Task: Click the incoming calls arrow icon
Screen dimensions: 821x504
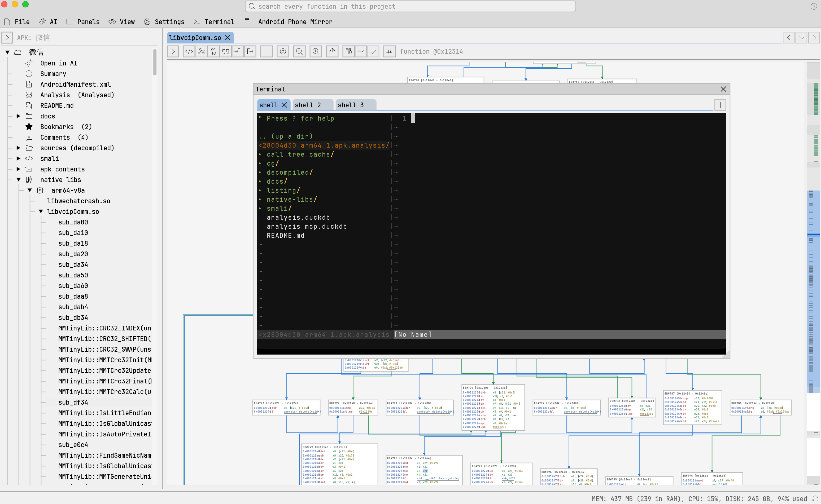Action: 238,51
